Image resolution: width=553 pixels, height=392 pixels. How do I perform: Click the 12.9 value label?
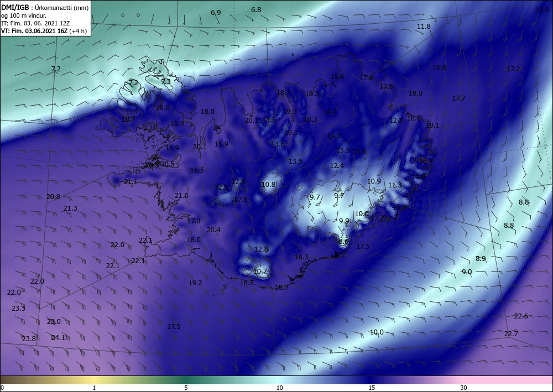[x=238, y=182]
